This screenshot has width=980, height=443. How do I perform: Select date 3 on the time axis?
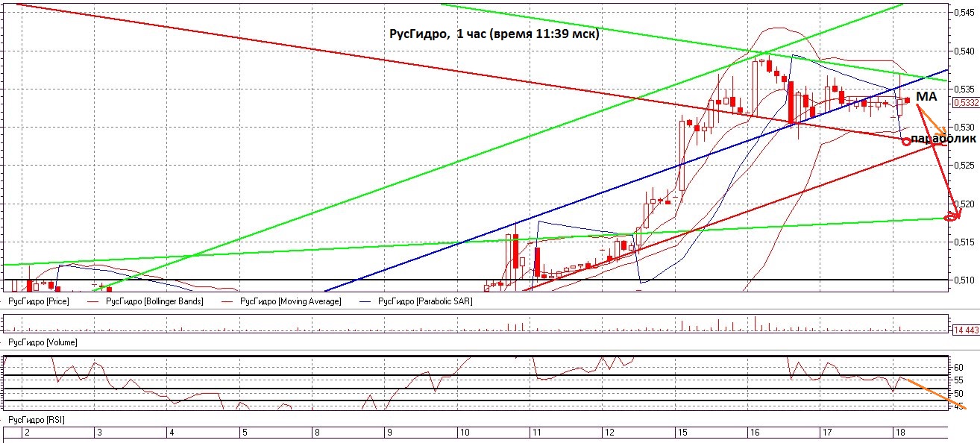tap(100, 432)
